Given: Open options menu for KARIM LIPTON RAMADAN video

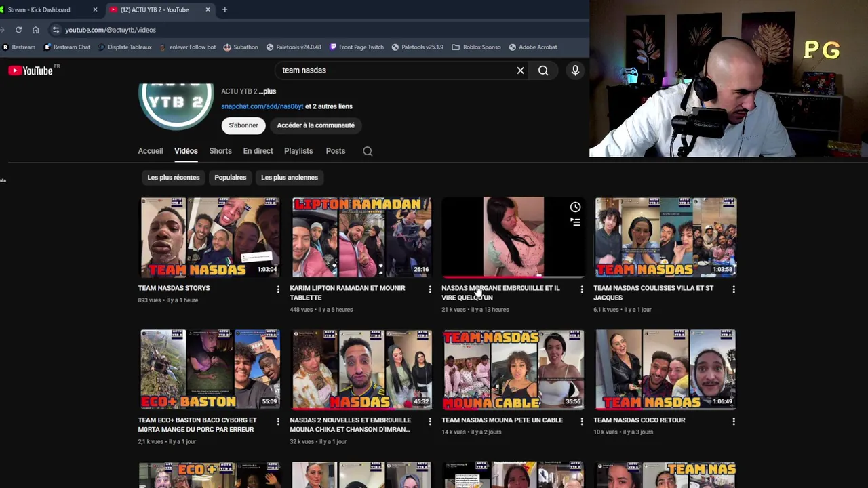Looking at the screenshot, I should [429, 289].
